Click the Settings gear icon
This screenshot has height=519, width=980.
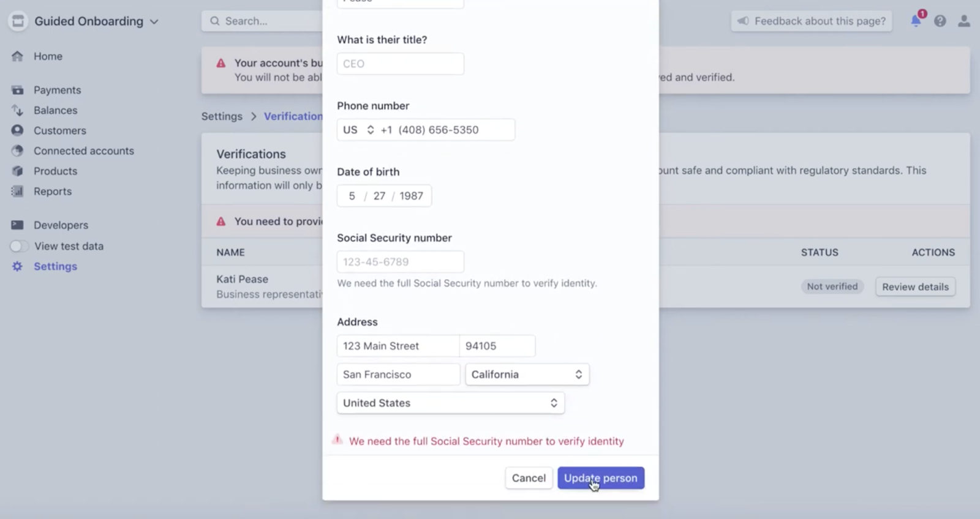coord(17,266)
